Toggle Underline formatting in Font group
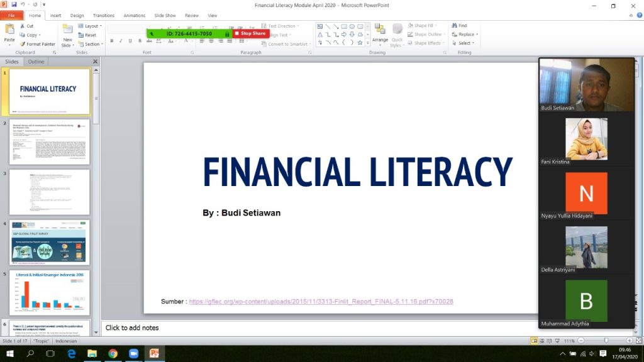This screenshot has width=644, height=362. click(x=130, y=41)
